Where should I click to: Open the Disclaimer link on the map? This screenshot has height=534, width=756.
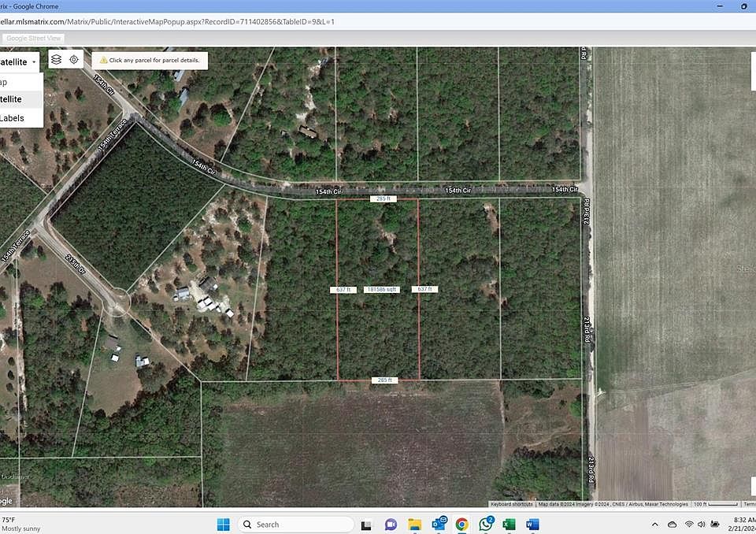pos(15,477)
